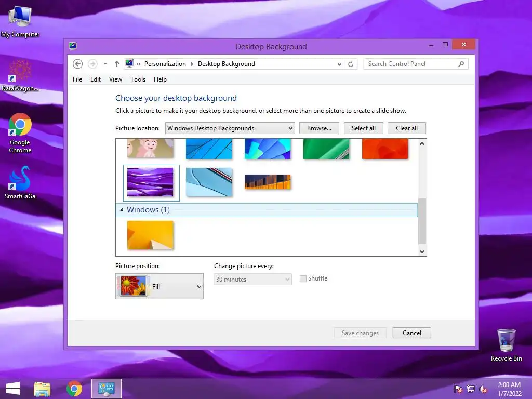Select the light blue curved wallpaper

[209, 182]
